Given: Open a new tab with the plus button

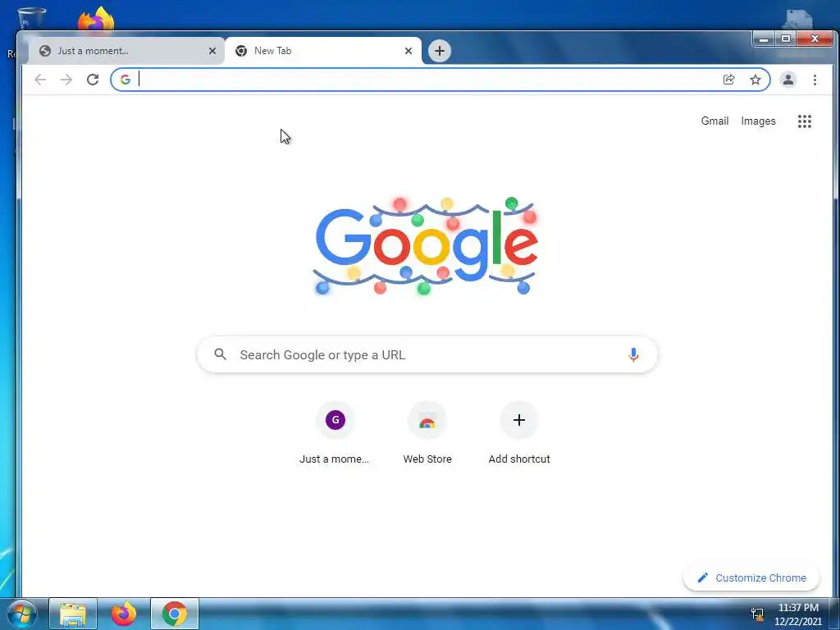Looking at the screenshot, I should coord(440,51).
